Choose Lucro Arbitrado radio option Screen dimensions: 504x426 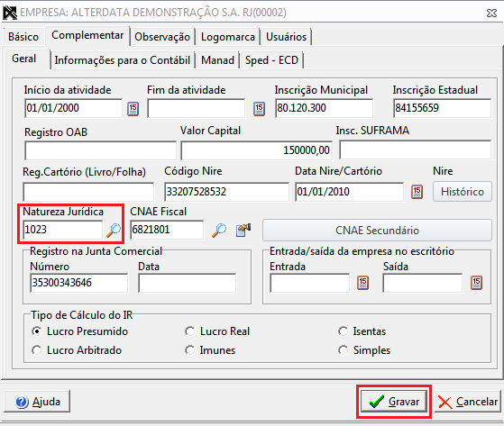[x=37, y=350]
